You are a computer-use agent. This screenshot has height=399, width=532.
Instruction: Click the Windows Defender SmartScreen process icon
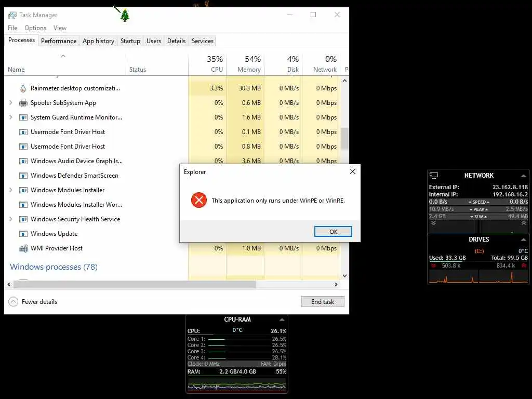coord(23,176)
